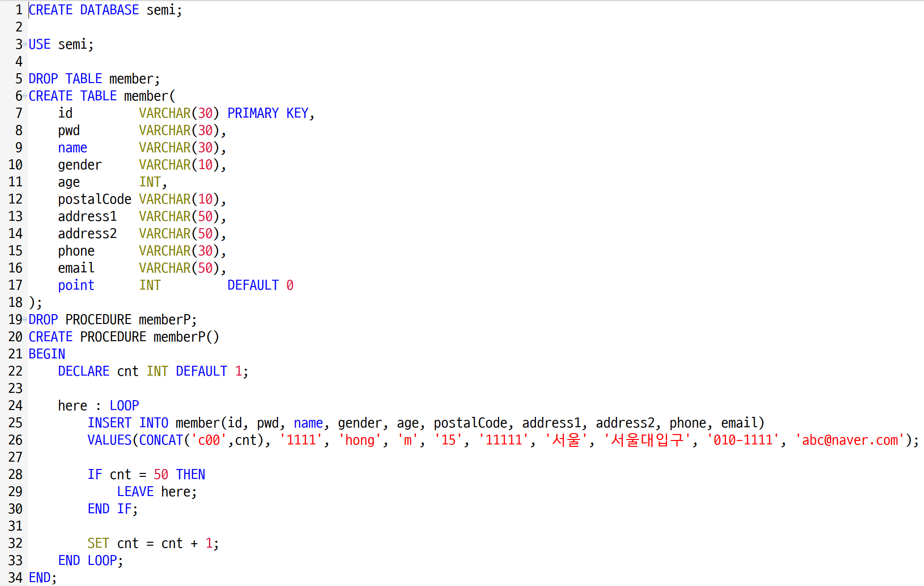Viewport: 924px width, 586px height.
Task: Click the 'CREATE DATABASE' keywords on line 1
Action: pyautogui.click(x=84, y=10)
